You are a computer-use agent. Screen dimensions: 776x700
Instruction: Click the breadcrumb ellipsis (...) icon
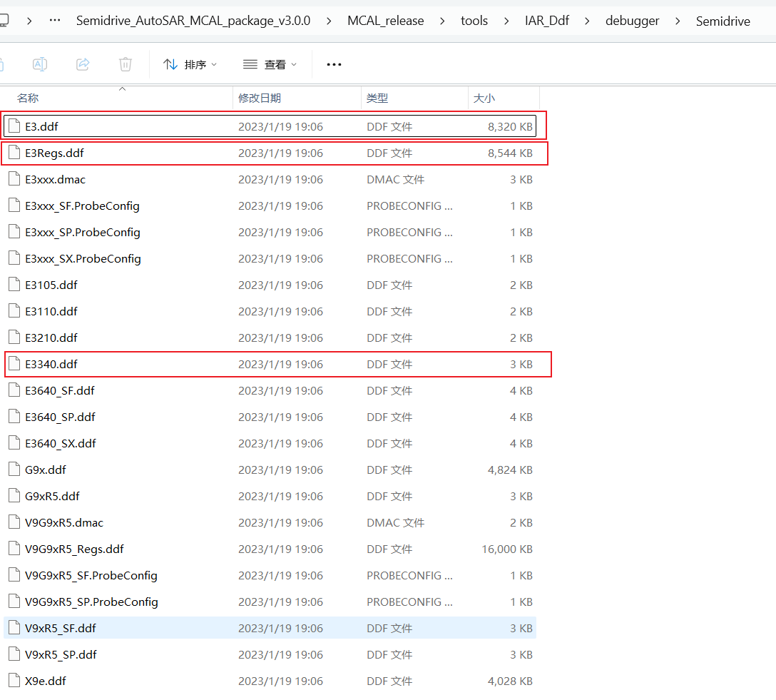[56, 21]
